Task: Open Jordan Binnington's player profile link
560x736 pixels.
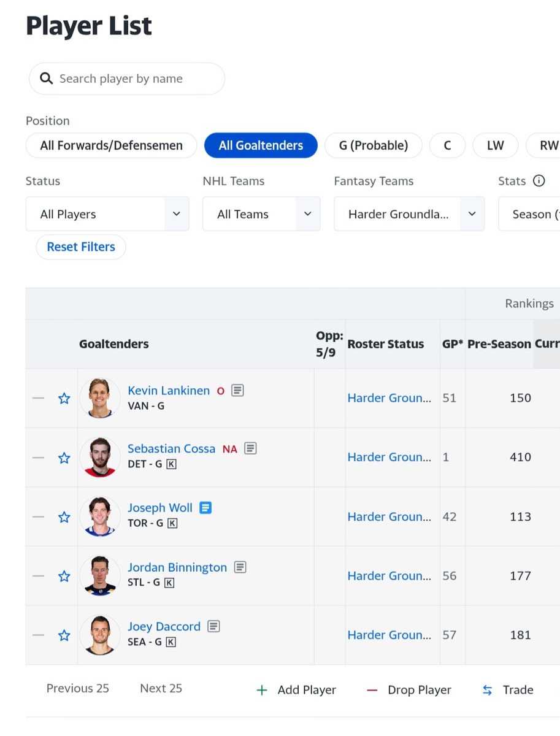Action: [177, 567]
